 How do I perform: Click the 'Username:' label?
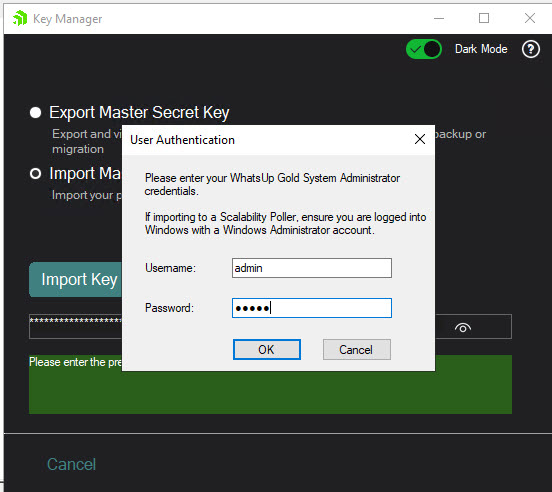[170, 268]
